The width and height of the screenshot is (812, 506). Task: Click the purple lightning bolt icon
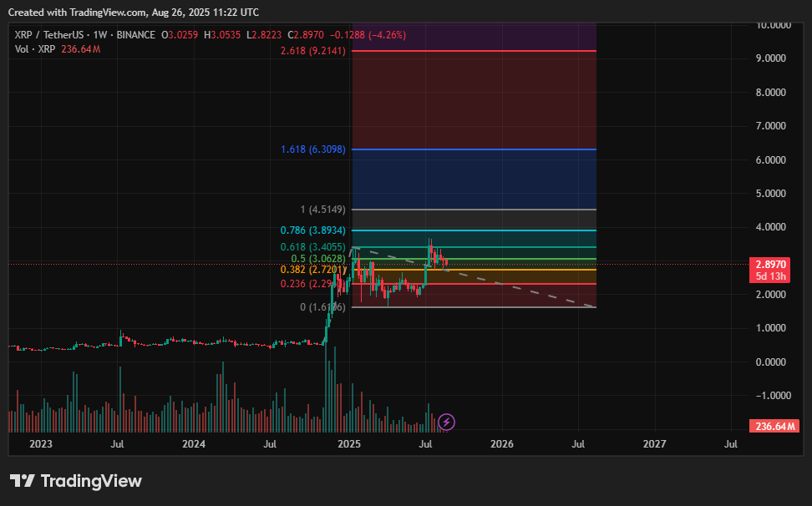coord(446,423)
